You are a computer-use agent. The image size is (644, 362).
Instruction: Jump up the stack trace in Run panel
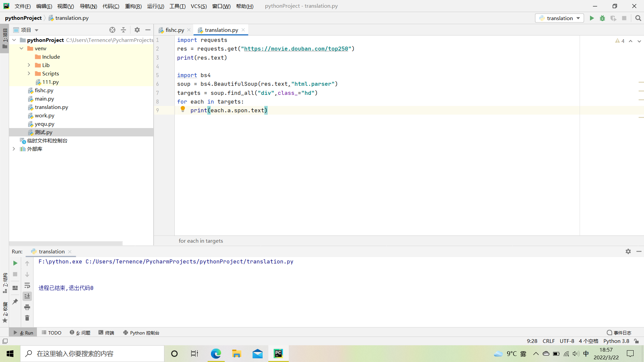pyautogui.click(x=27, y=263)
